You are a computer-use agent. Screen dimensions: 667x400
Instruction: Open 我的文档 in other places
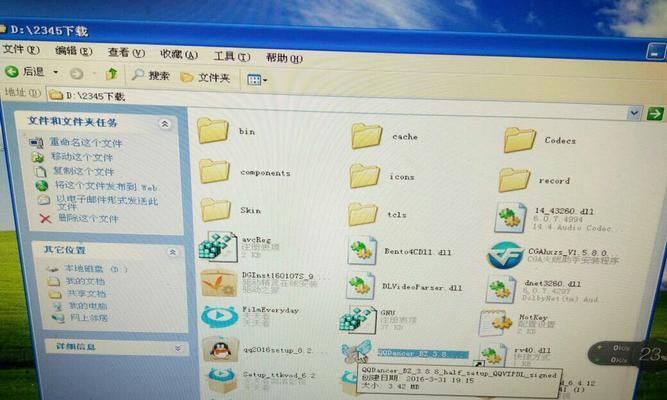[x=85, y=281]
